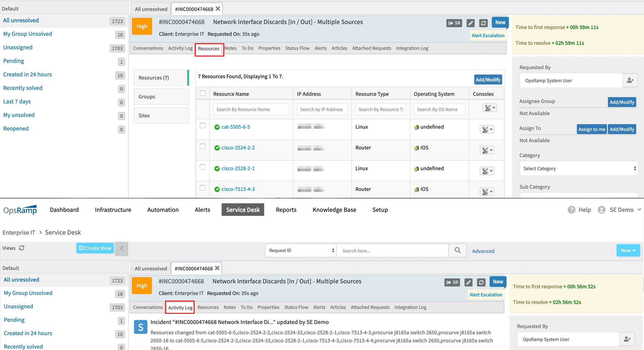Check the select-all checkbox in resource header
This screenshot has width=644, height=350.
point(203,94)
